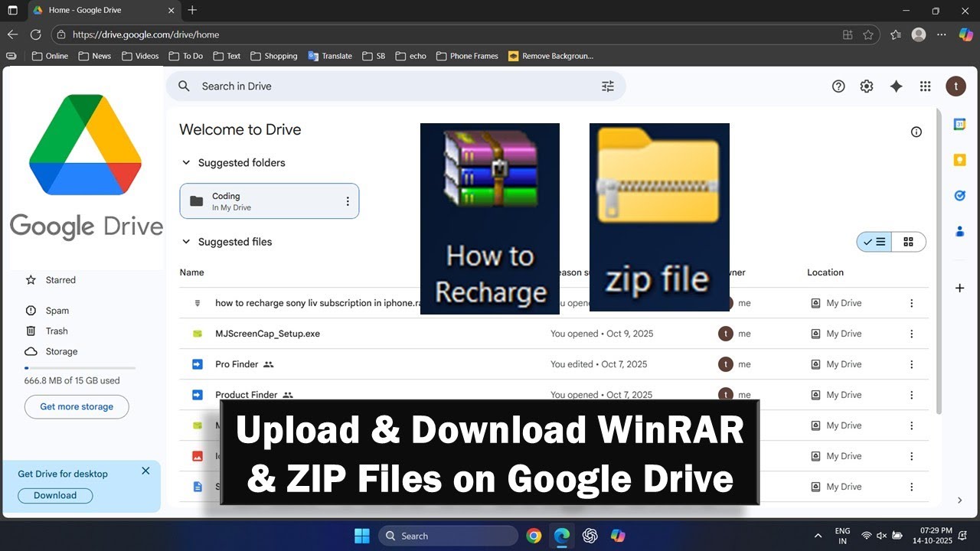Switch to list layout view
This screenshot has height=551, width=980.
point(874,242)
